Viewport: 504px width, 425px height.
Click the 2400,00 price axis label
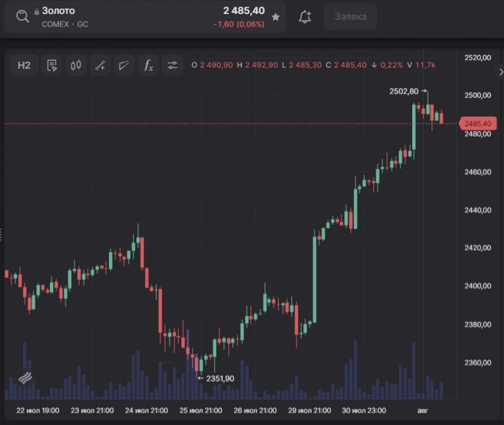click(x=477, y=286)
